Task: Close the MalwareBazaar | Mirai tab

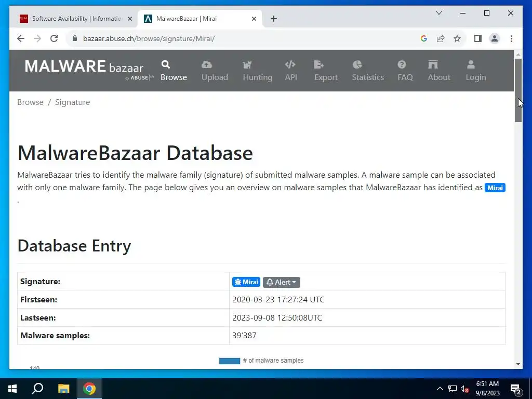Action: point(254,19)
